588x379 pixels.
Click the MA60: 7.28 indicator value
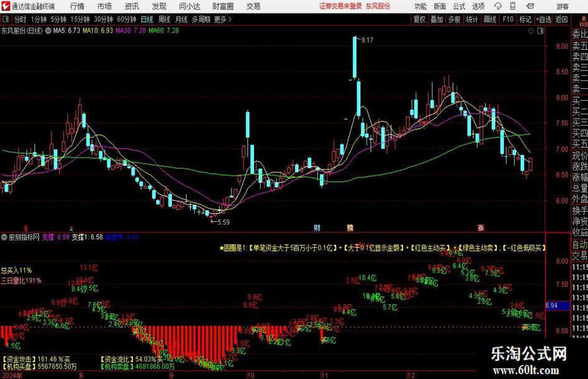[x=164, y=30]
